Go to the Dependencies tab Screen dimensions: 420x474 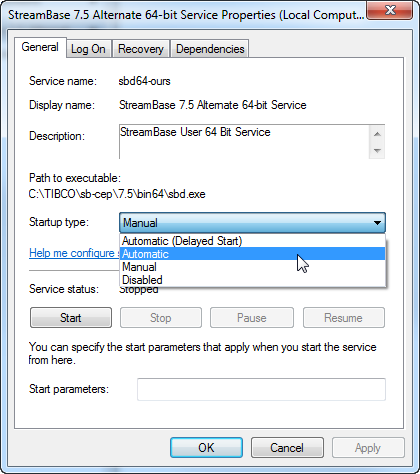[210, 49]
